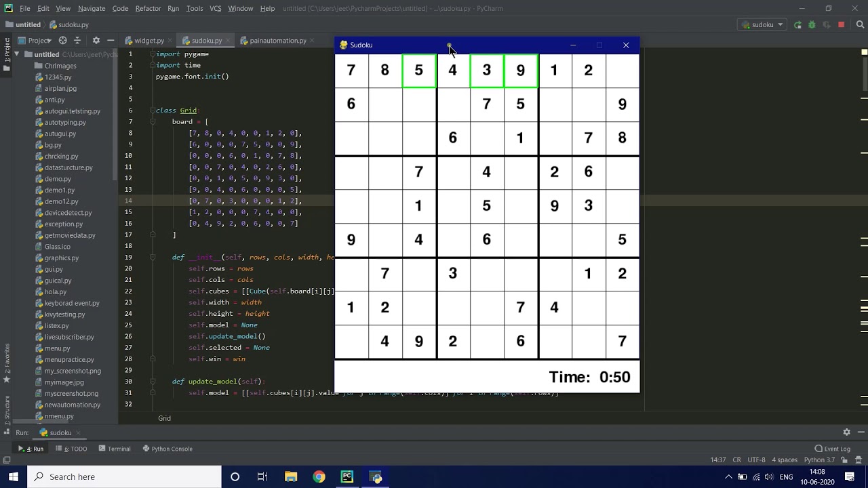Open the VCS menu
This screenshot has height=488, width=868.
[x=215, y=8]
